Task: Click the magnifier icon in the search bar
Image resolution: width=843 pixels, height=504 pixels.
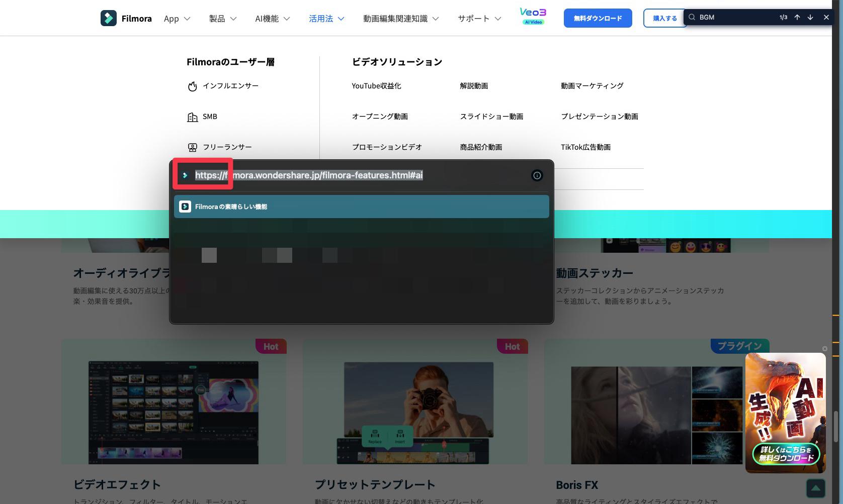Action: coord(692,17)
